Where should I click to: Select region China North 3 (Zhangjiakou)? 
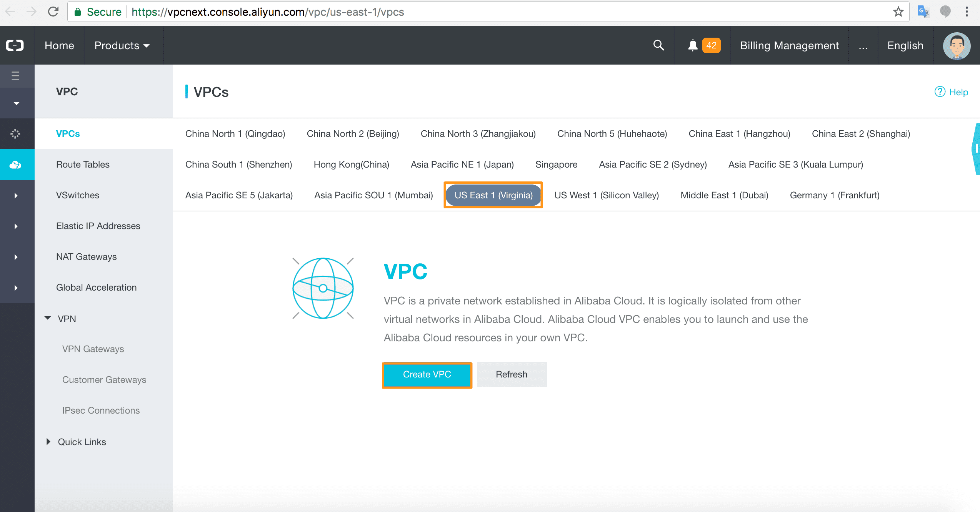478,134
